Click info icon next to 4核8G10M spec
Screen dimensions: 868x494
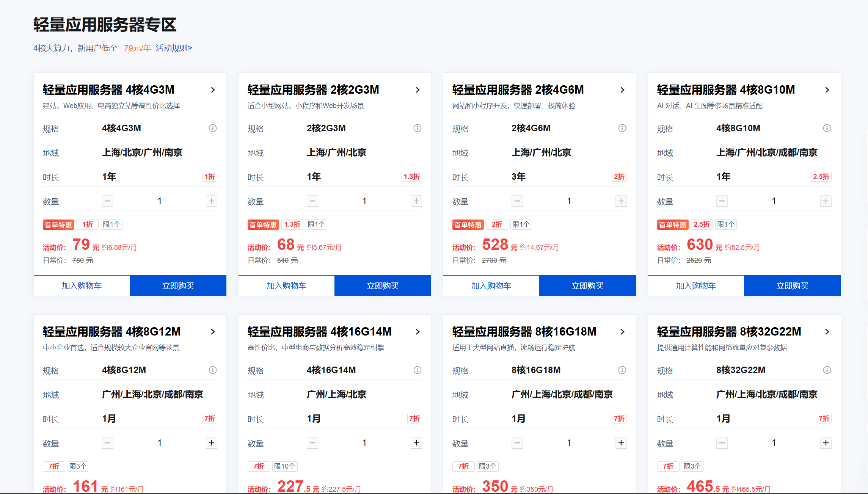tap(827, 128)
